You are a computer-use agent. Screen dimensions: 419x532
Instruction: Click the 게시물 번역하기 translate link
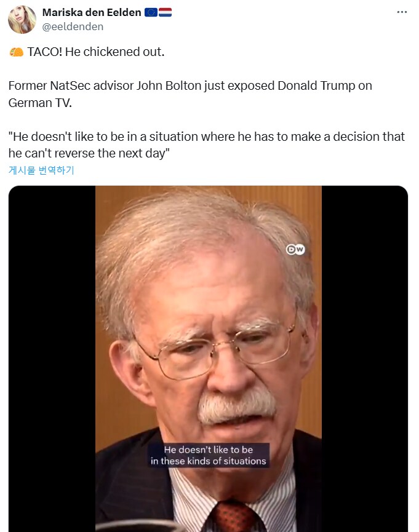tap(41, 170)
